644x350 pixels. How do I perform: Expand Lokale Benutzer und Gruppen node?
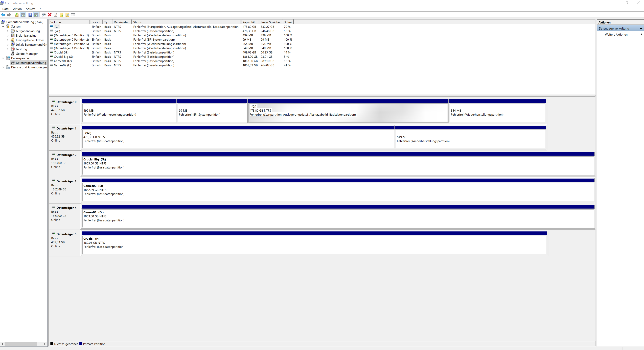click(x=8, y=44)
